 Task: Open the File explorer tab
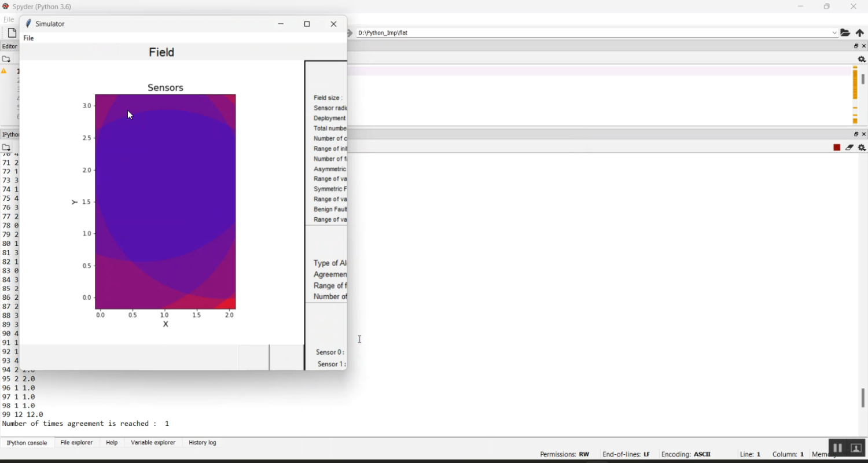[76, 443]
